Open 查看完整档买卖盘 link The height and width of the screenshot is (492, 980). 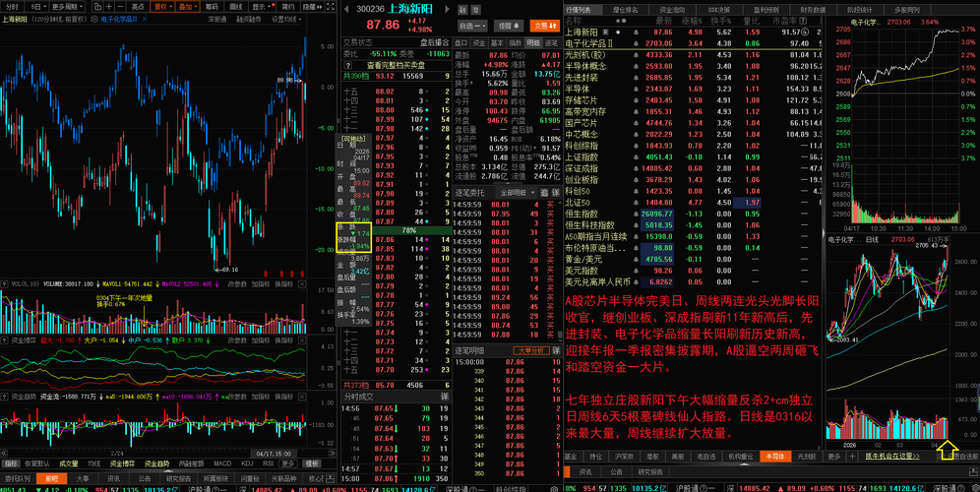click(x=396, y=65)
